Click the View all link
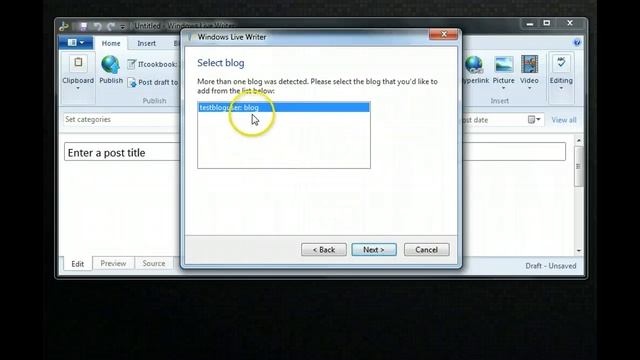640x360 pixels. (x=564, y=120)
